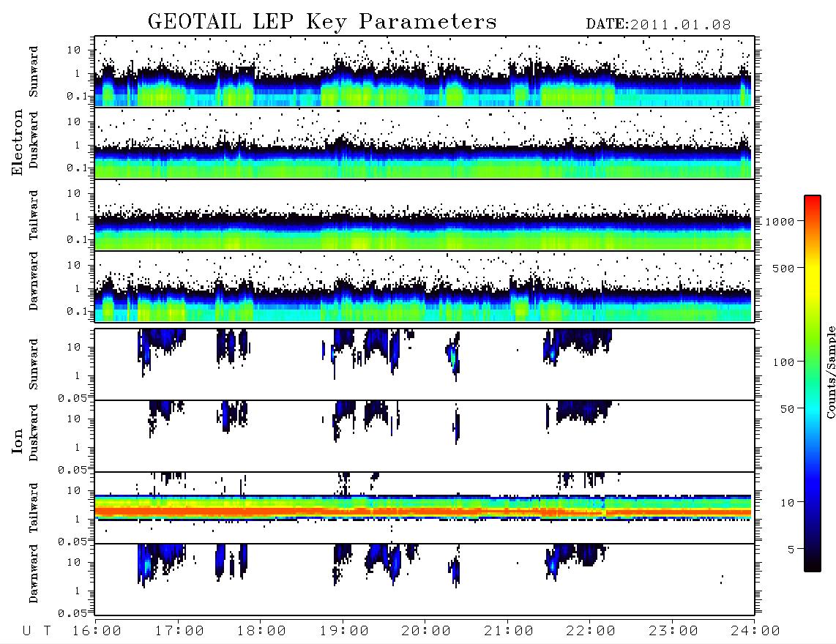The image size is (836, 644).
Task: Click the vertical "Electron" group label
Action: 17,142
